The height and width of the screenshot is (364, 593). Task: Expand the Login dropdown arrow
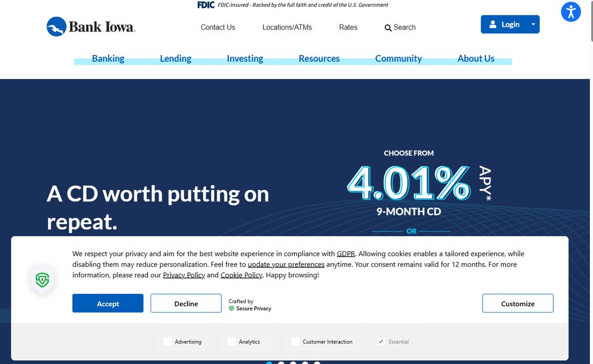(533, 24)
